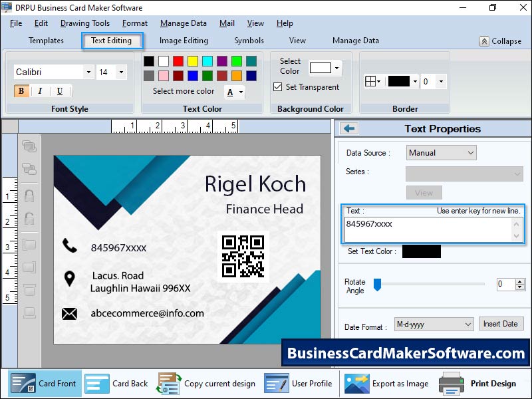
Task: Open the Date Format dropdown
Action: pos(433,325)
